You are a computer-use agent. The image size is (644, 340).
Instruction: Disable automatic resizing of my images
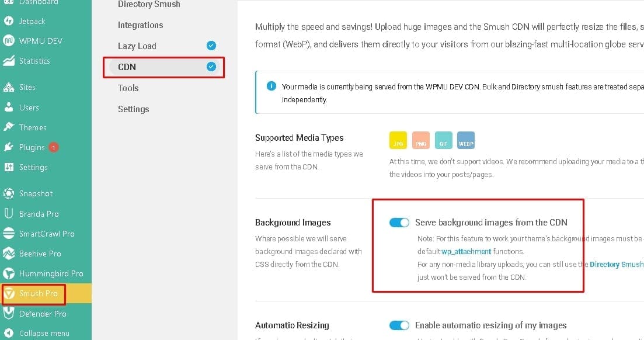399,325
